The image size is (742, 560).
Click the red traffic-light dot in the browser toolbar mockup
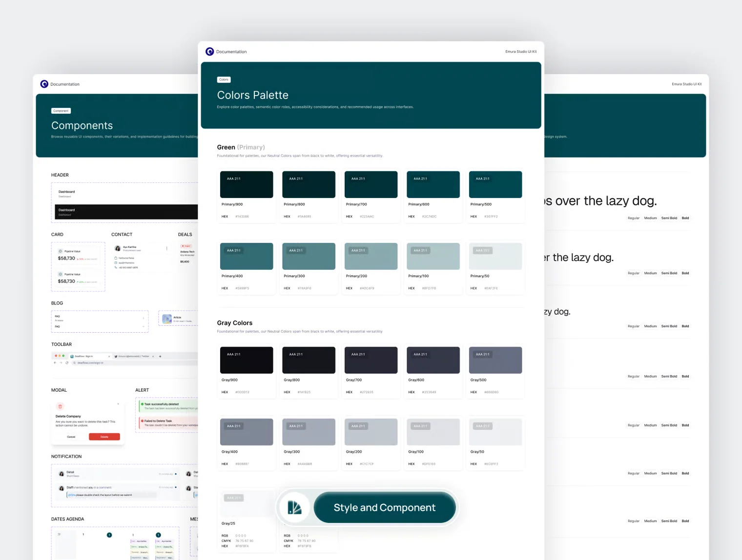[x=56, y=356]
